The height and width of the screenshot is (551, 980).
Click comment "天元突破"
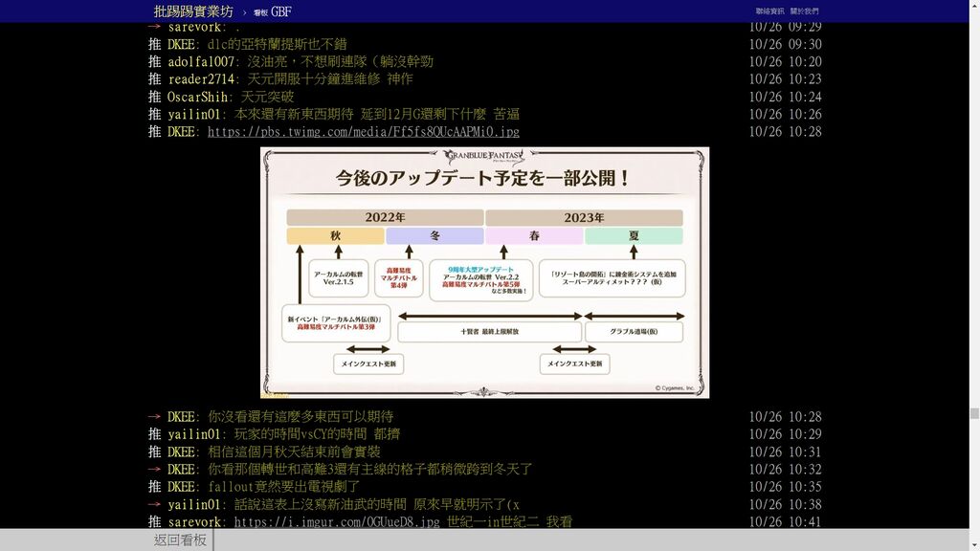(x=267, y=97)
